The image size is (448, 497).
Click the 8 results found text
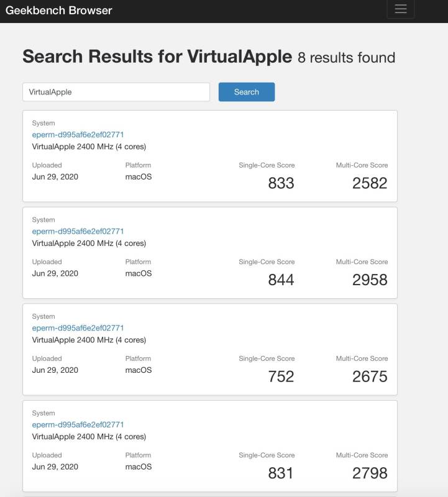[x=346, y=58]
